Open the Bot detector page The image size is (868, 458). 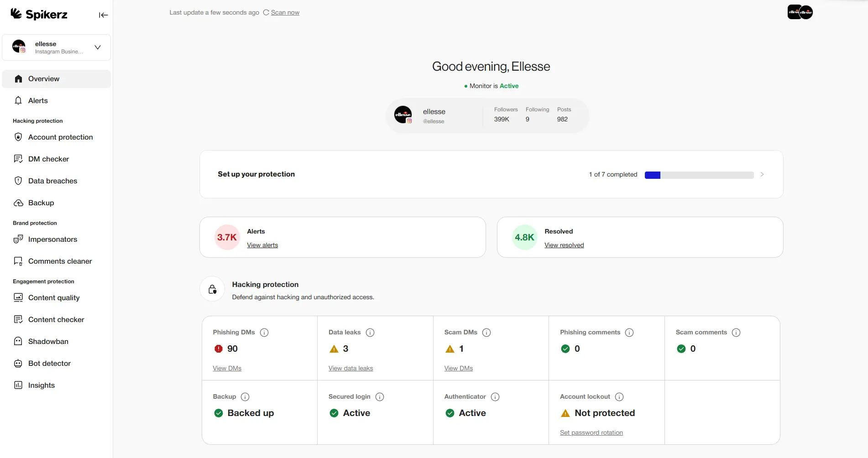pos(57,364)
